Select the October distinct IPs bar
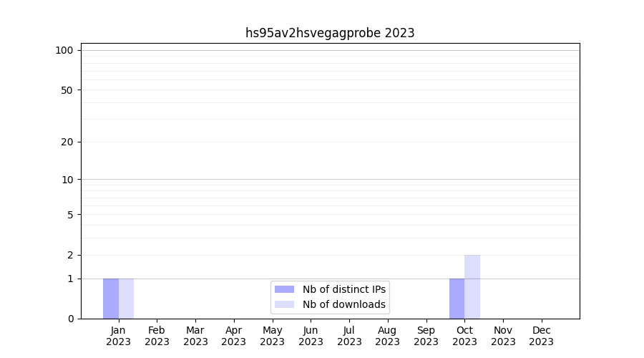This screenshot has height=358, width=644. pos(457,299)
